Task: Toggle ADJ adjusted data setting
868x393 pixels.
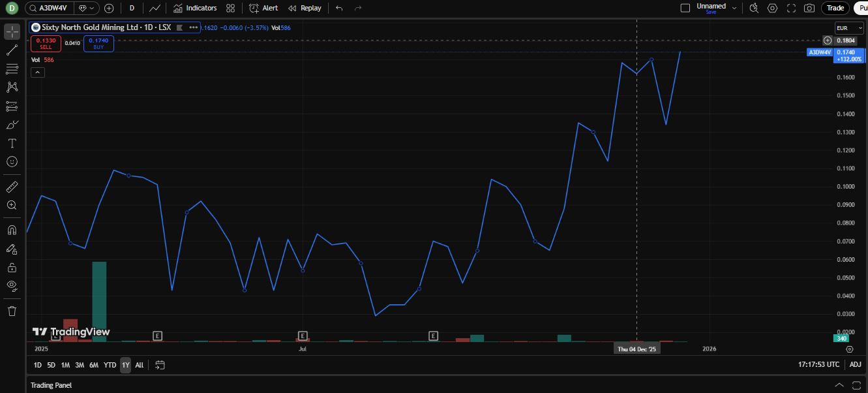Action: click(855, 365)
